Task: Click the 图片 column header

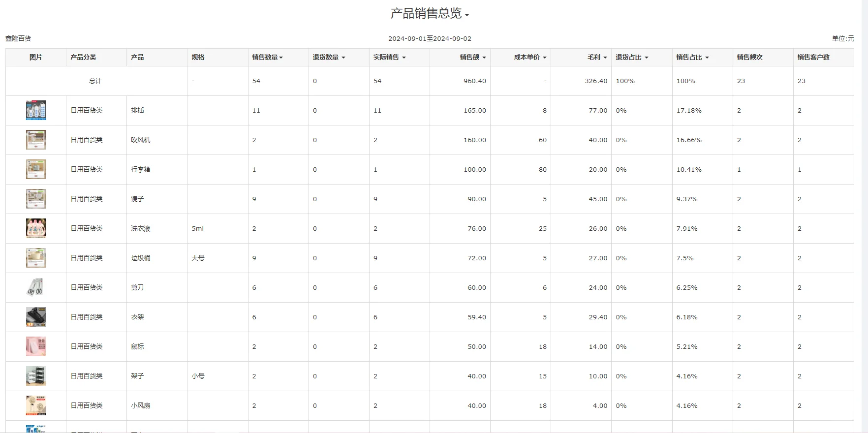Action: pos(36,57)
